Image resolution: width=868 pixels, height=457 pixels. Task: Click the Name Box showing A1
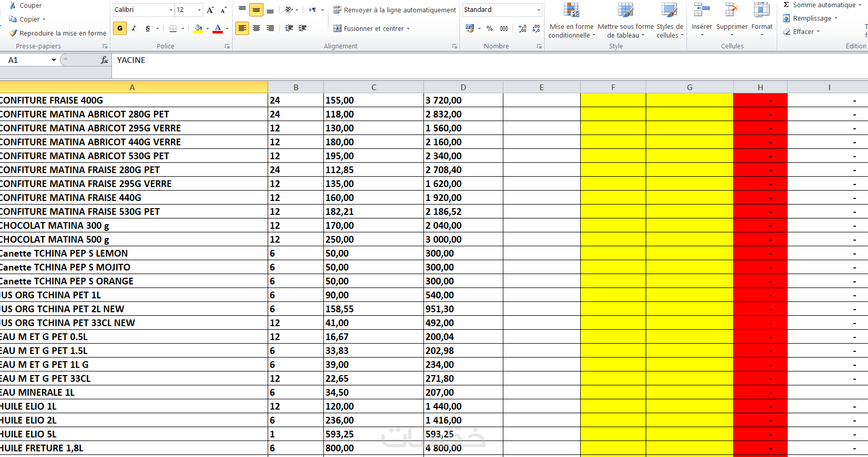[x=25, y=60]
